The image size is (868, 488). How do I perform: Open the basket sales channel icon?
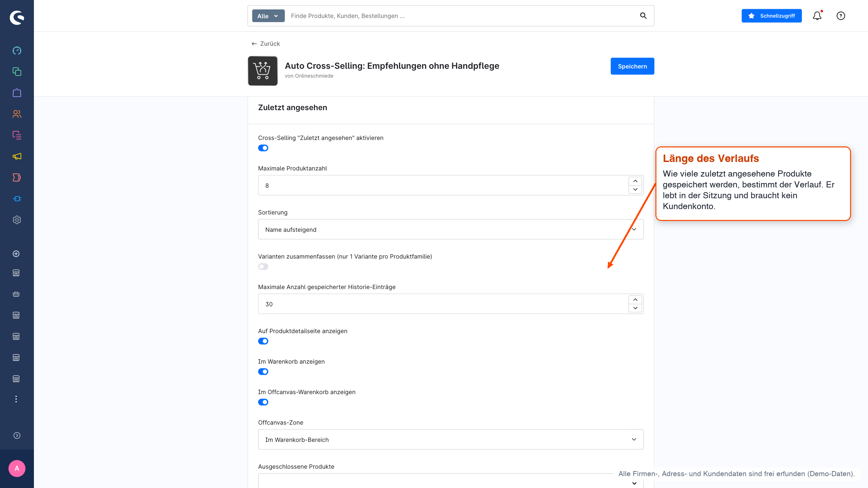tap(16, 294)
